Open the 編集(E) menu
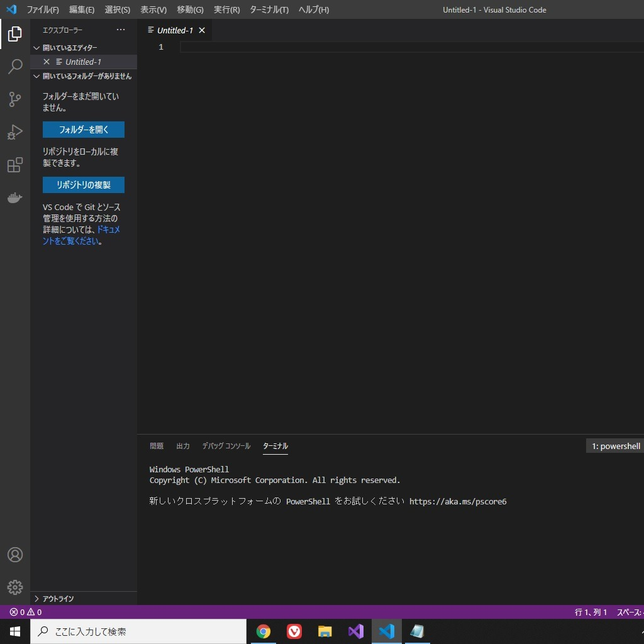This screenshot has height=644, width=644. 82,9
